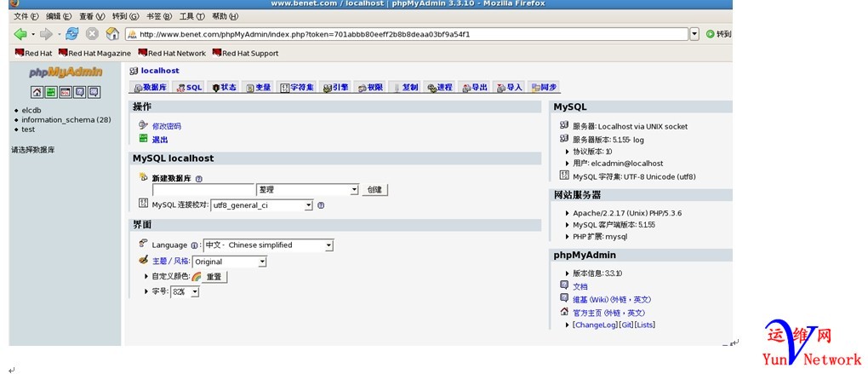
Task: Open the ChangeLog link
Action: click(x=595, y=325)
